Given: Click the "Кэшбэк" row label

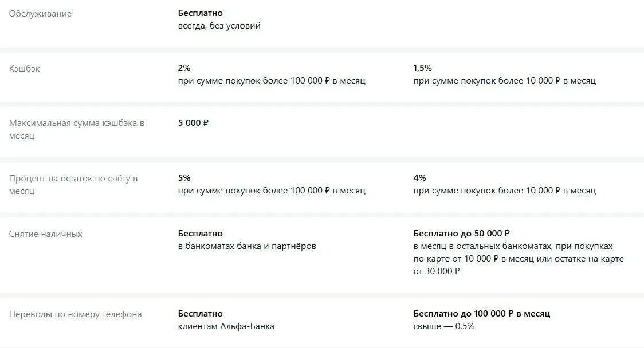Looking at the screenshot, I should click(25, 68).
